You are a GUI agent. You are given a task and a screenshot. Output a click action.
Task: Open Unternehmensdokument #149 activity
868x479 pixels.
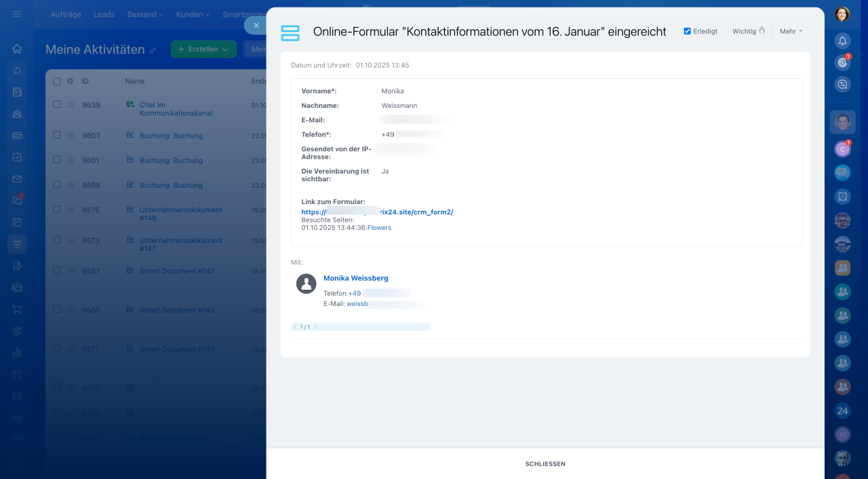[x=180, y=214]
